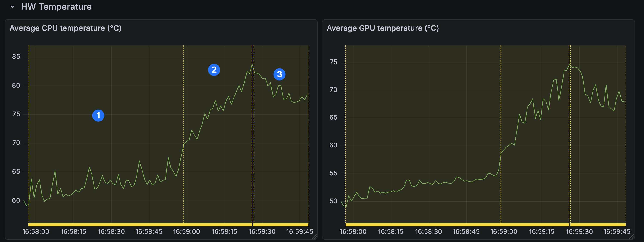Open the Average CPU temperature panel title
Image resolution: width=644 pixels, height=242 pixels.
pyautogui.click(x=66, y=28)
